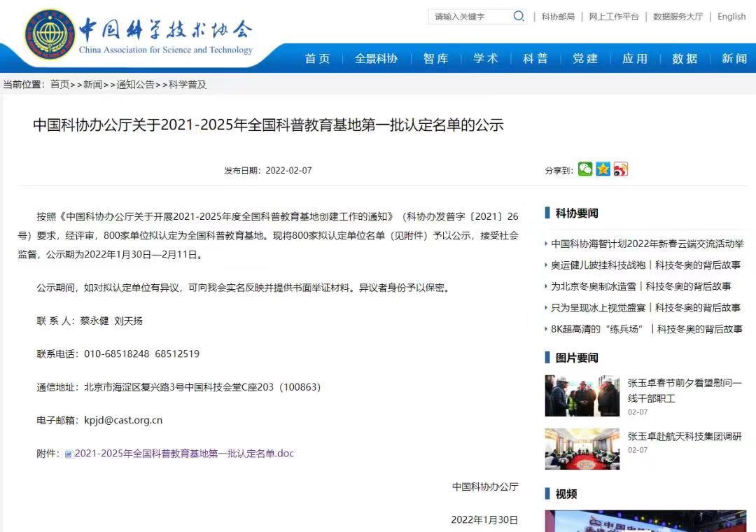Click the closing date 2022年1月30日
The width and height of the screenshot is (756, 532).
pyautogui.click(x=484, y=520)
